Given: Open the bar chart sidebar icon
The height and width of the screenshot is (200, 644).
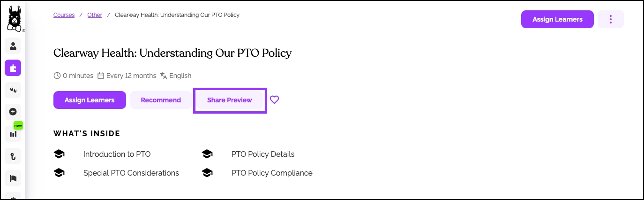Looking at the screenshot, I should point(13,134).
